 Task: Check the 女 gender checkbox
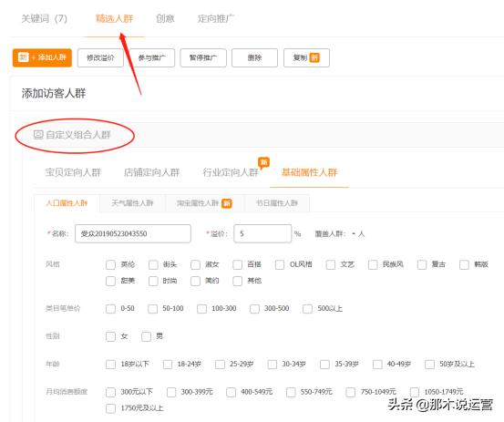pos(110,337)
